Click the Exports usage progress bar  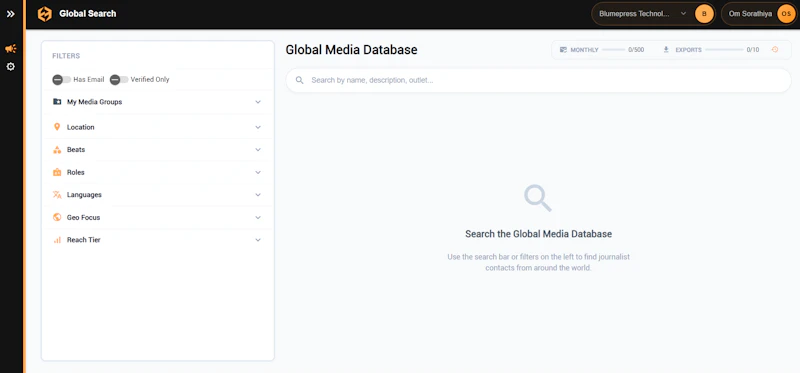coord(724,50)
